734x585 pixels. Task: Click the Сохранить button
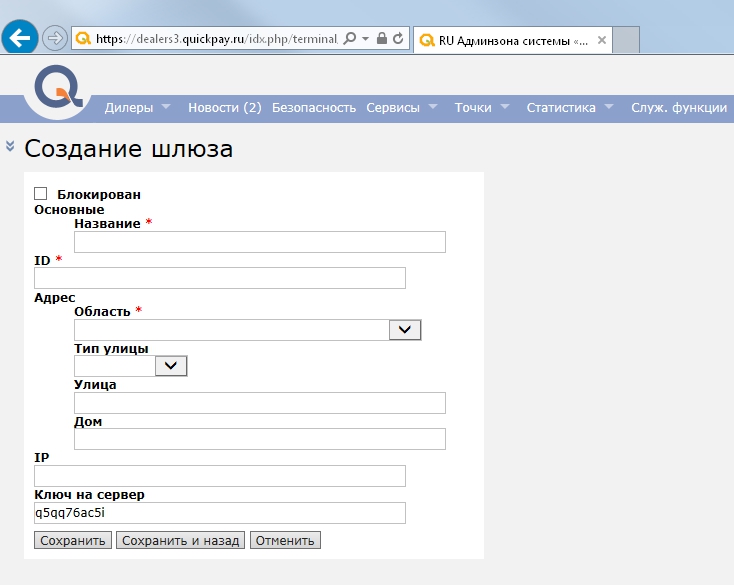click(x=72, y=541)
